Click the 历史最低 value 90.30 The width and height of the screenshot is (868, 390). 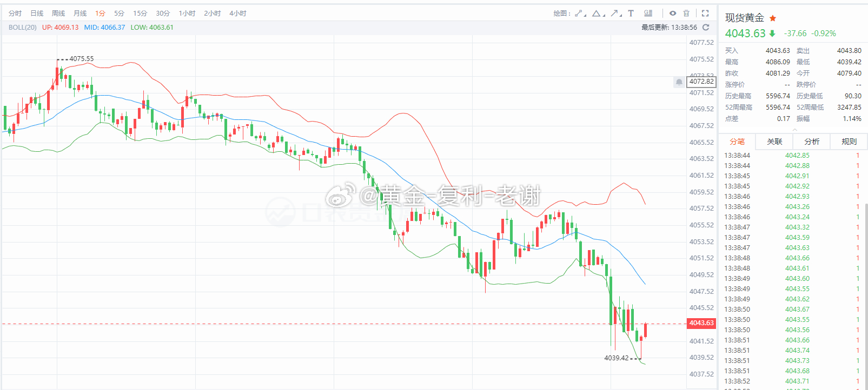(853, 96)
